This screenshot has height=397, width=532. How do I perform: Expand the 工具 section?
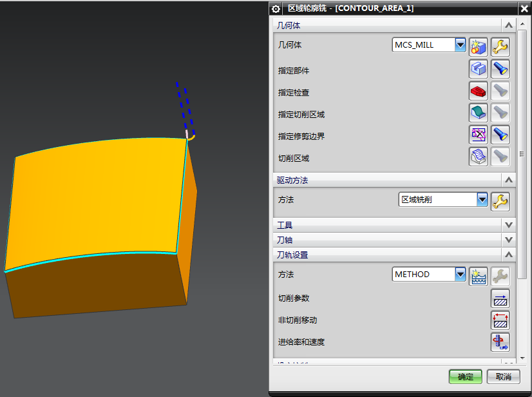pyautogui.click(x=509, y=225)
